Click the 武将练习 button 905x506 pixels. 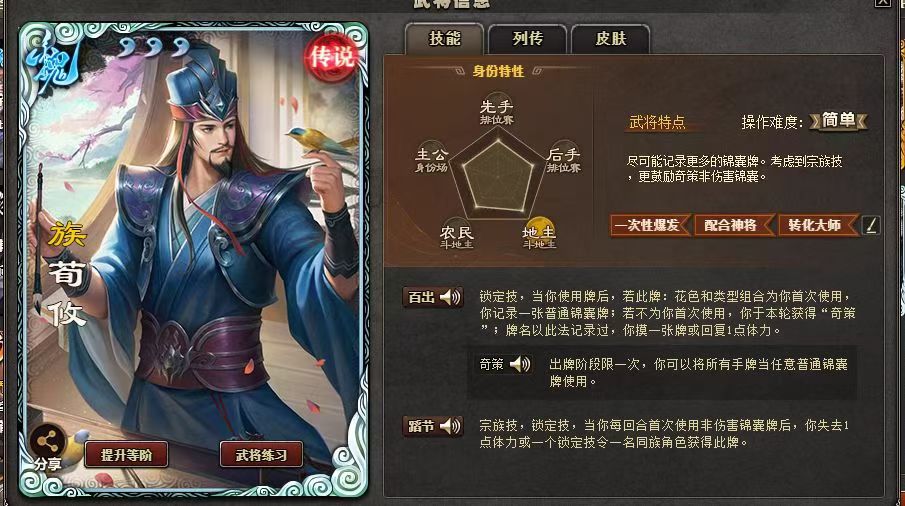261,455
